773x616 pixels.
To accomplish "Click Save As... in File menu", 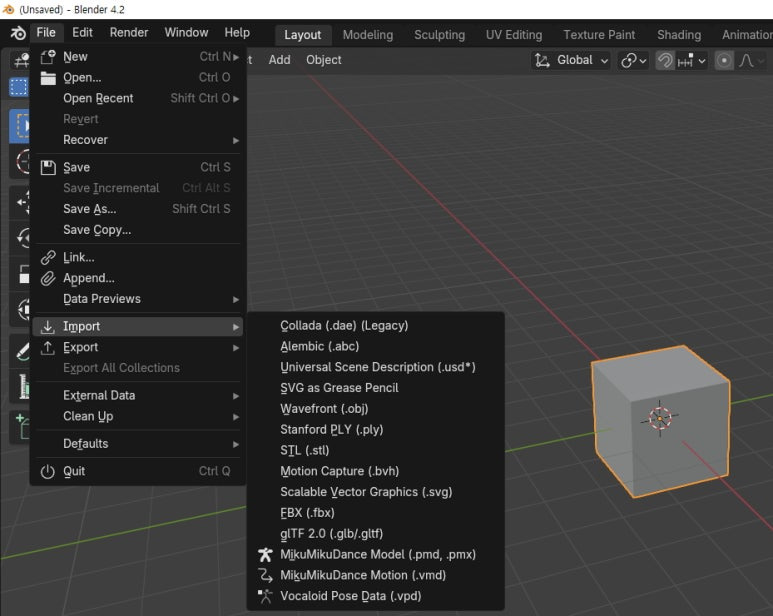I will [138, 209].
